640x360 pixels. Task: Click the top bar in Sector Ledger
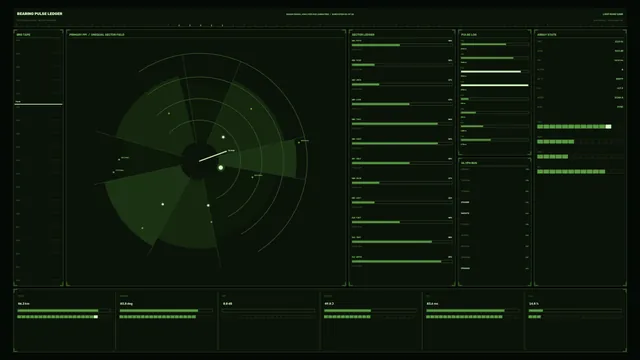click(402, 45)
